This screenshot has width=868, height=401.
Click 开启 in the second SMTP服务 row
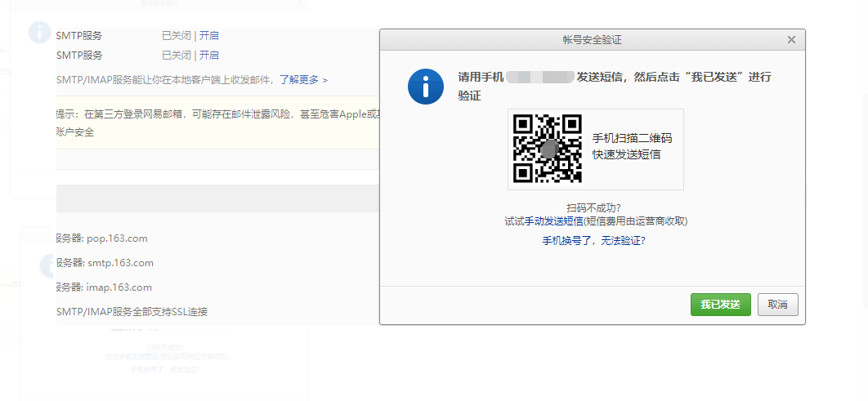pyautogui.click(x=208, y=56)
